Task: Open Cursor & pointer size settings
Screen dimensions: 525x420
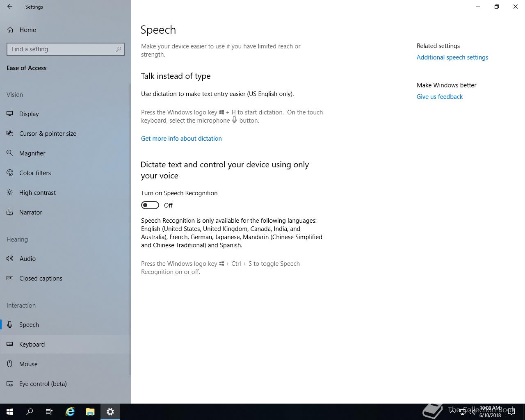Action: (66, 134)
